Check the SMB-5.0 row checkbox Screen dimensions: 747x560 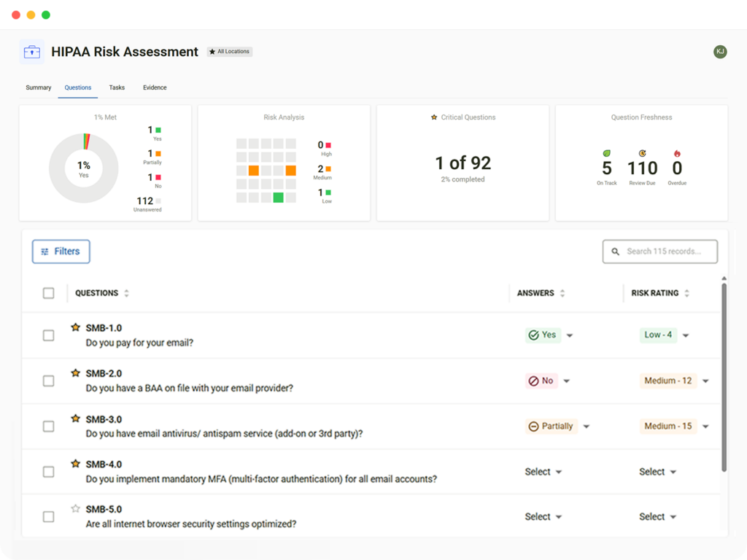(x=49, y=517)
